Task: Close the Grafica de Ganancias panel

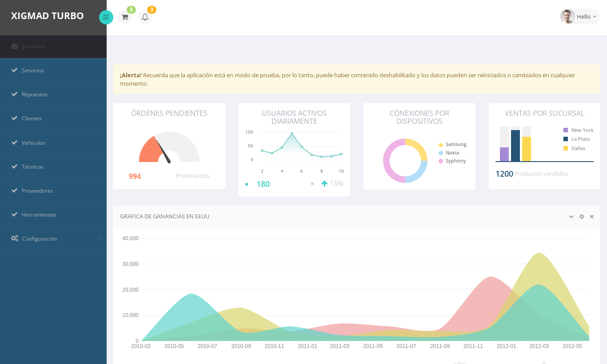Action: tap(592, 217)
